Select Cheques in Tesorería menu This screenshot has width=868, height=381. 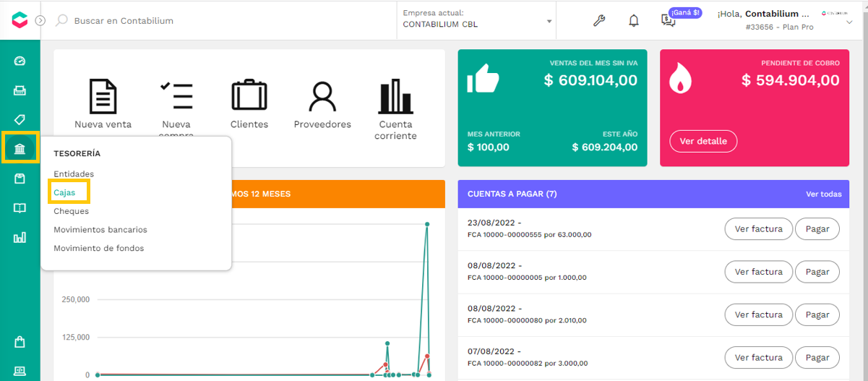pos(71,211)
